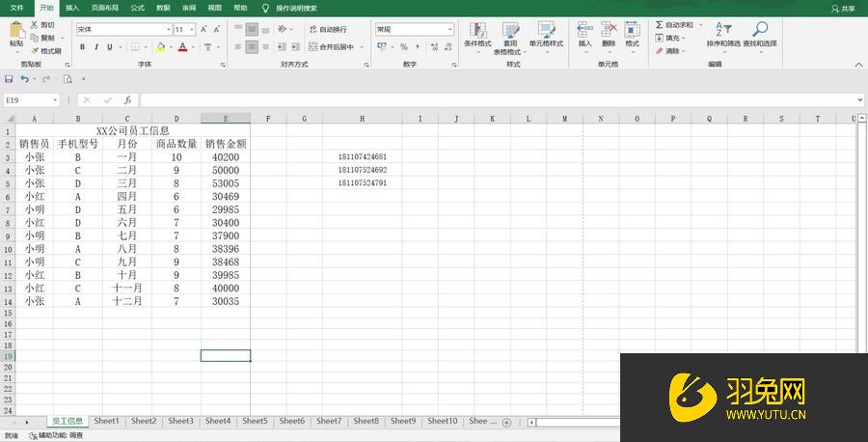The image size is (868, 442).
Task: Switch to the Formulas (公式) tab
Action: pos(137,9)
